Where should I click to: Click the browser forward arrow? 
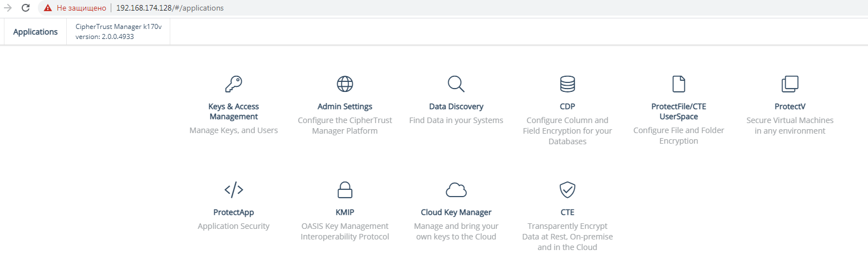8,8
